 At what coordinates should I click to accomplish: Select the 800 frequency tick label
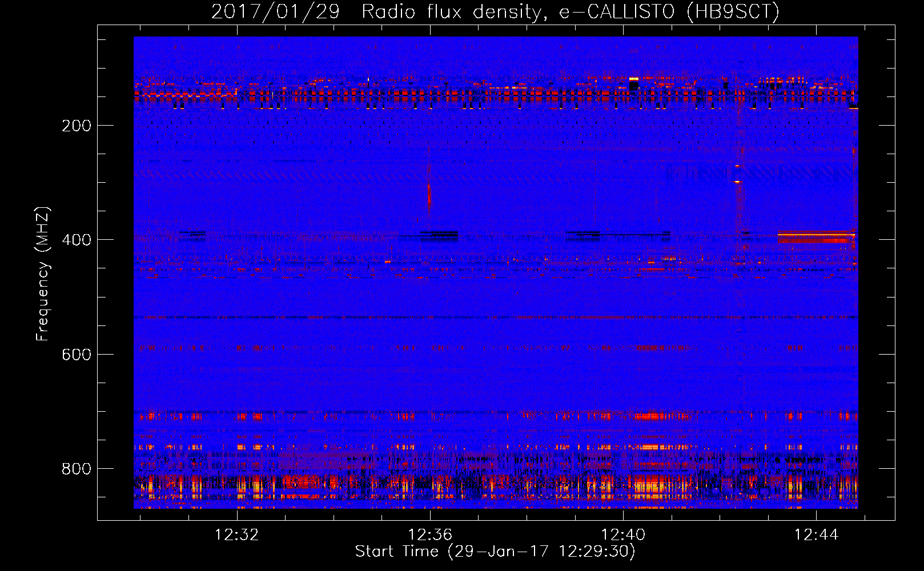tap(77, 469)
